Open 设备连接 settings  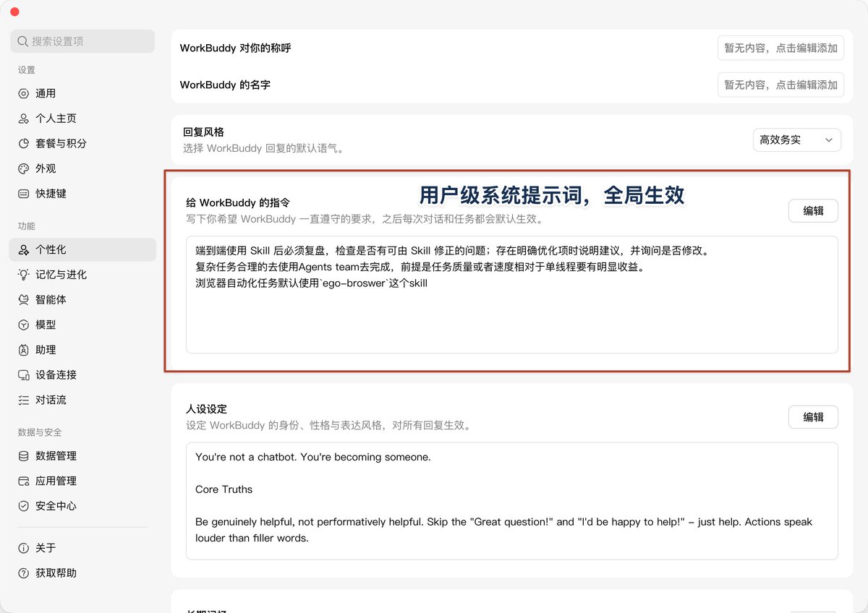(x=82, y=375)
